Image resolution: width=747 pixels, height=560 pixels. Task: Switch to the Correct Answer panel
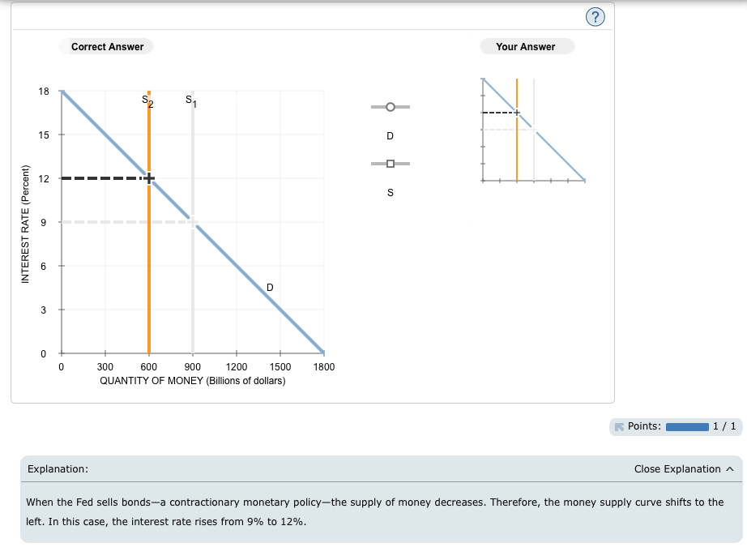pyautogui.click(x=106, y=46)
